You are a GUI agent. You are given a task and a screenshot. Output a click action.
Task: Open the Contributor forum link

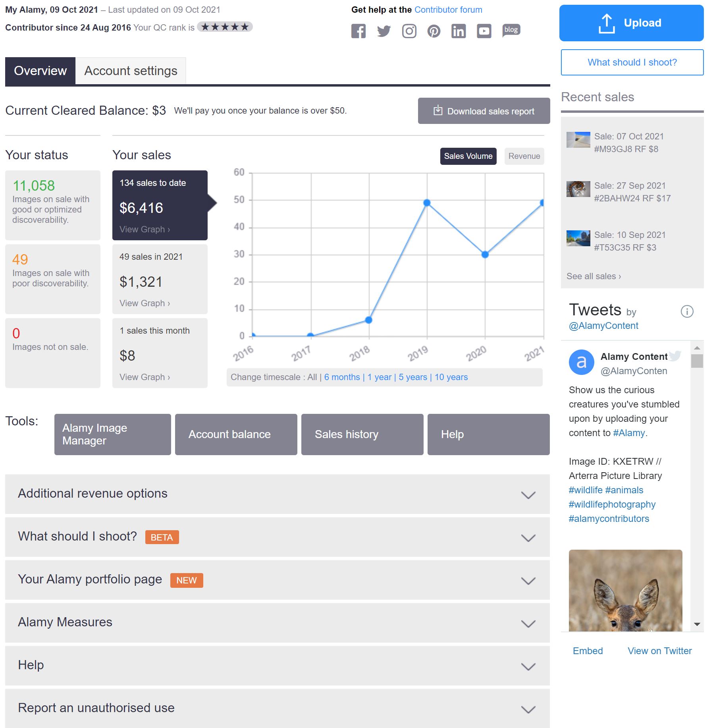click(x=448, y=9)
